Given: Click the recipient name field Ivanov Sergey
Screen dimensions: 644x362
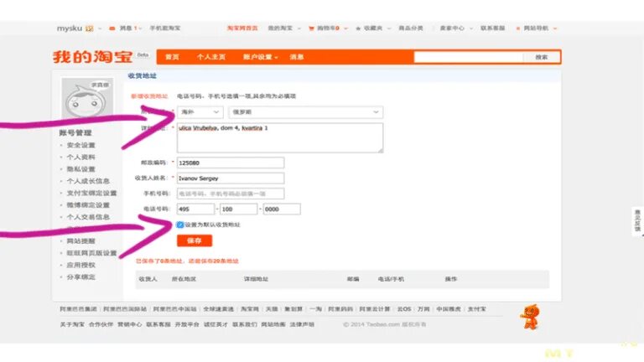Looking at the screenshot, I should point(231,178).
